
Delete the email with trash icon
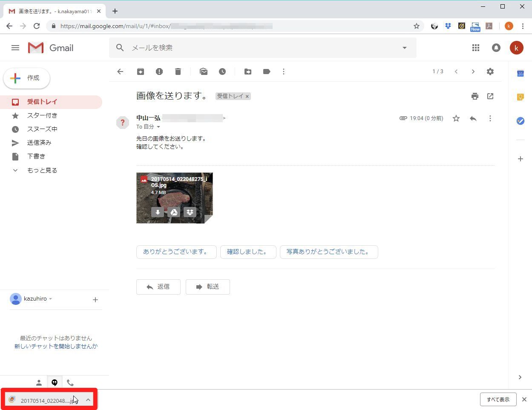178,72
